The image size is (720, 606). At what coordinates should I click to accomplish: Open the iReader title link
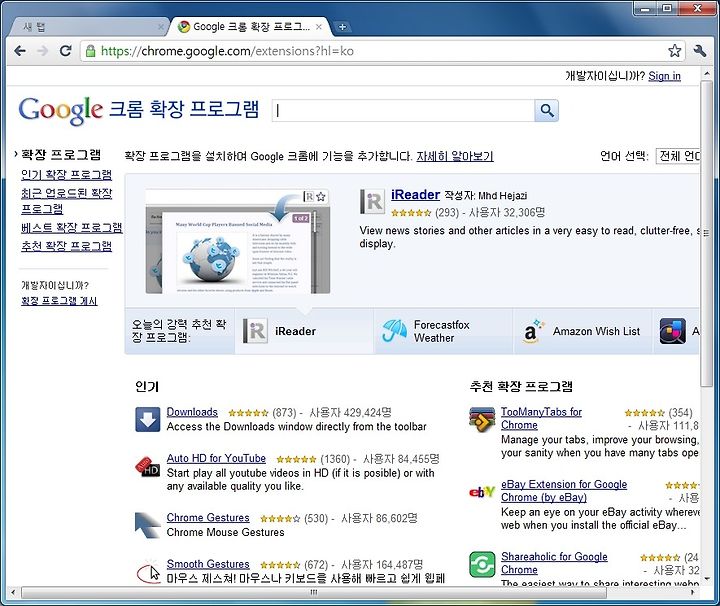[416, 195]
